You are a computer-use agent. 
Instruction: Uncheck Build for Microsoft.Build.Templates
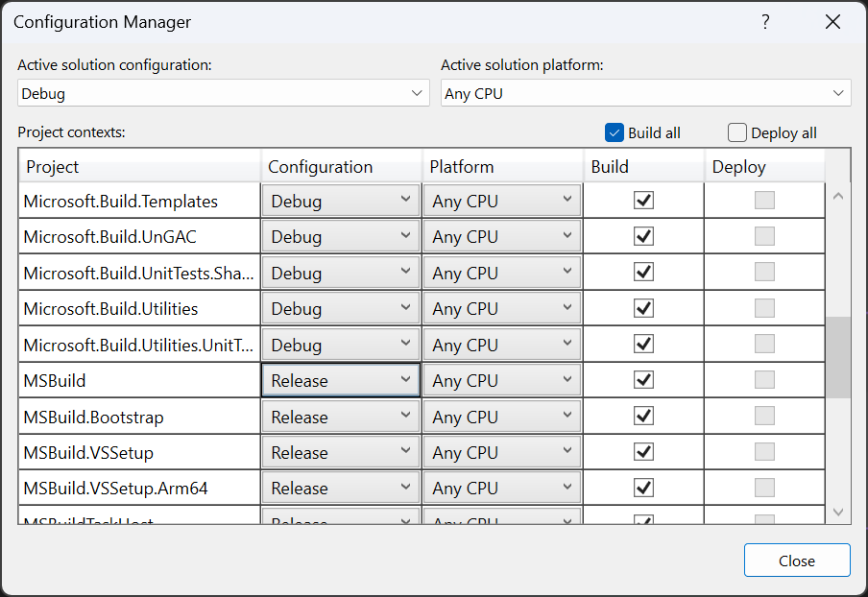click(x=643, y=200)
